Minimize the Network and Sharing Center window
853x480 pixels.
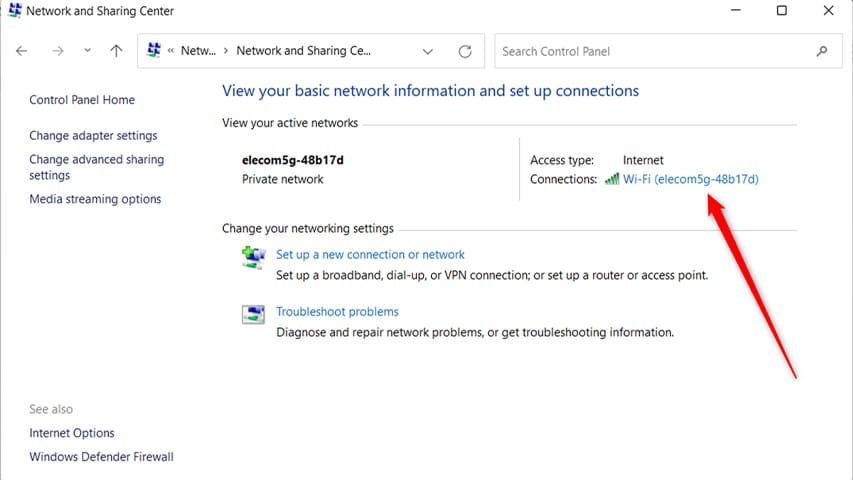[735, 10]
